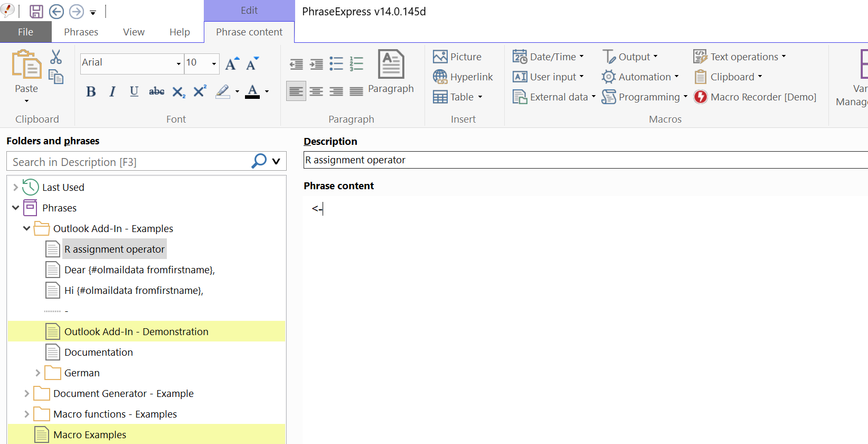Collapse the Phrases root node

tap(15, 208)
